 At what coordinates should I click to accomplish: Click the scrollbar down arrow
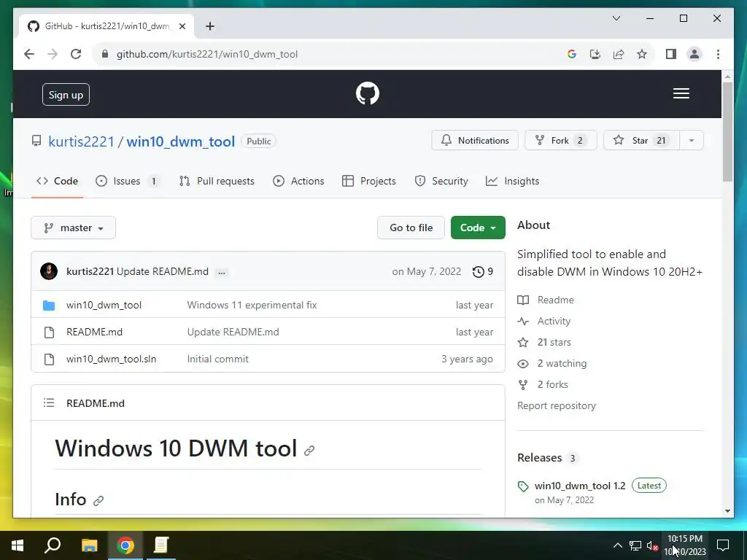click(x=727, y=511)
